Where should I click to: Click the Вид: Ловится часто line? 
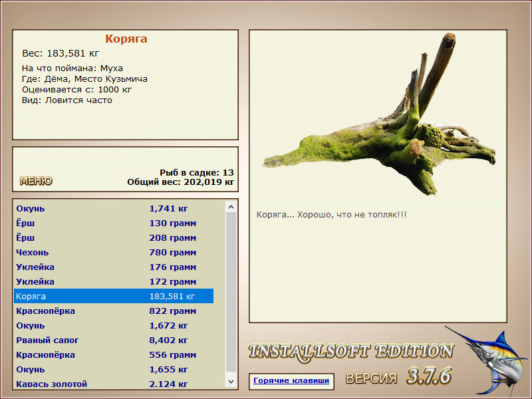[67, 100]
